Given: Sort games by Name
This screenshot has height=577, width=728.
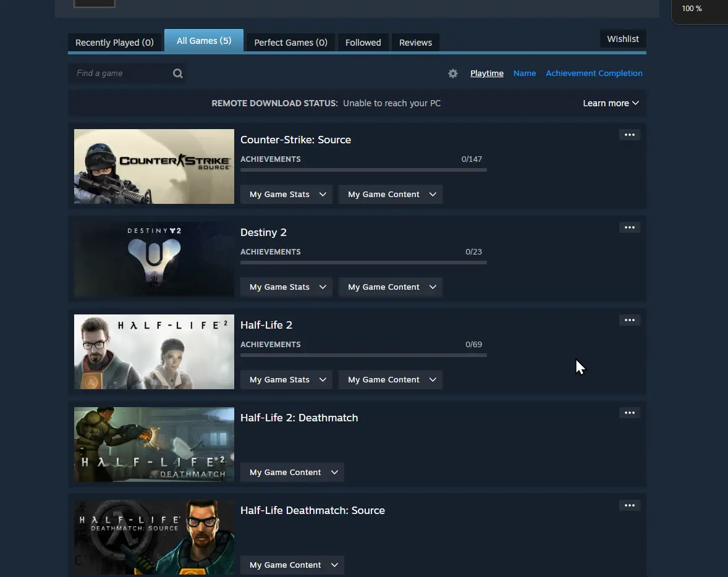Looking at the screenshot, I should 524,74.
